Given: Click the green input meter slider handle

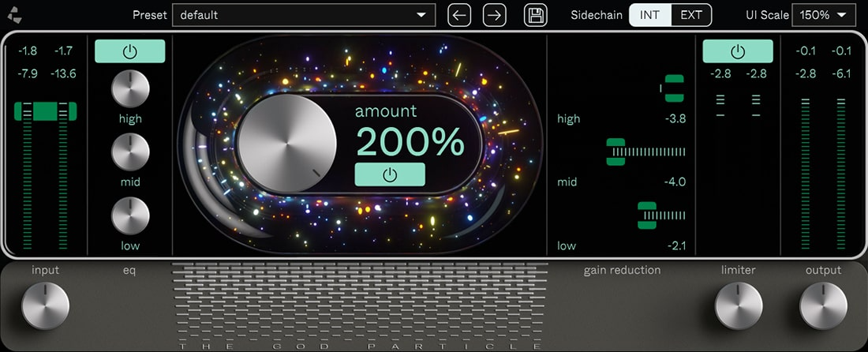Looking at the screenshot, I should [x=46, y=111].
